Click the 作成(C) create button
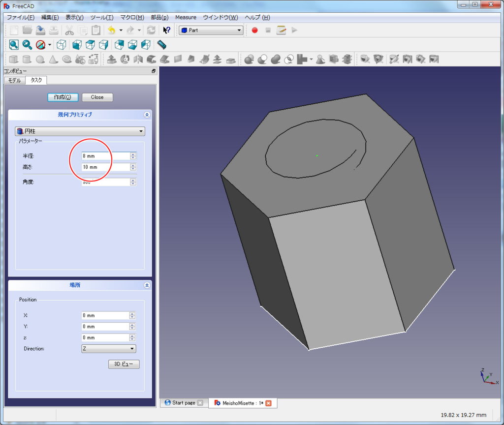 63,97
